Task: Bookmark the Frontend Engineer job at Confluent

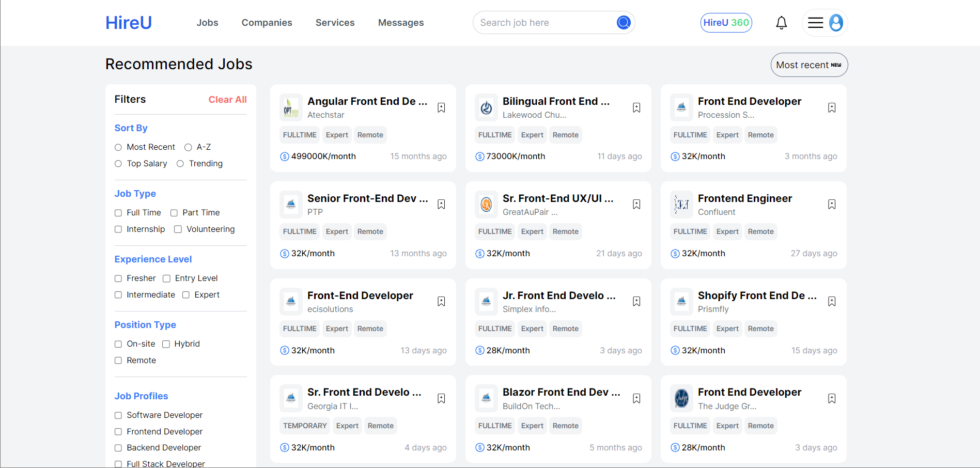Action: coord(832,205)
